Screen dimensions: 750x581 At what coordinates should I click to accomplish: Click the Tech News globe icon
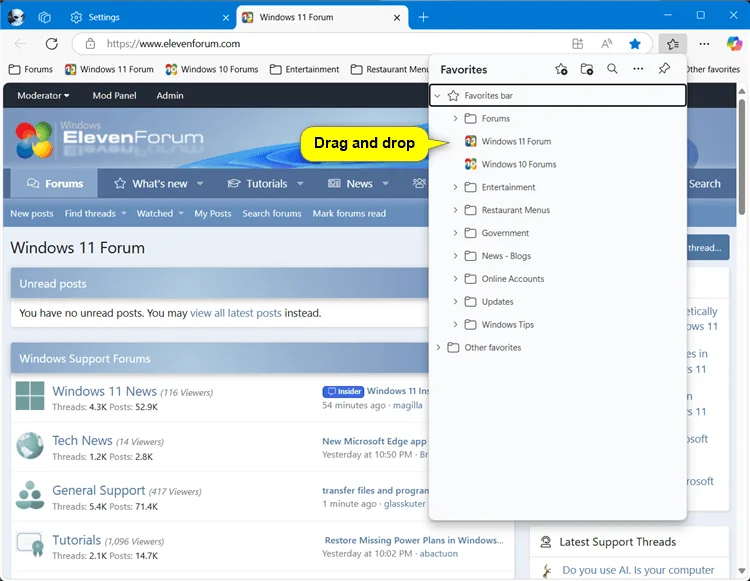30,445
